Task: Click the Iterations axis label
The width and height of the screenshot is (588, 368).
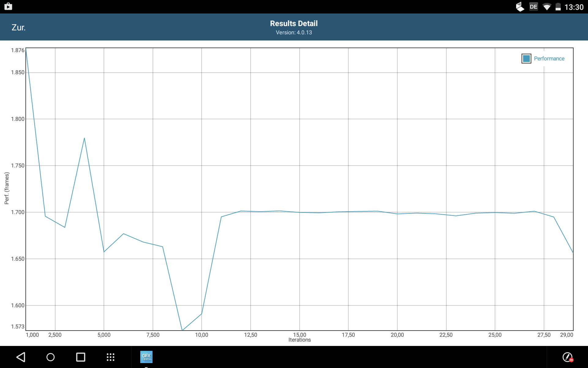Action: [x=299, y=340]
